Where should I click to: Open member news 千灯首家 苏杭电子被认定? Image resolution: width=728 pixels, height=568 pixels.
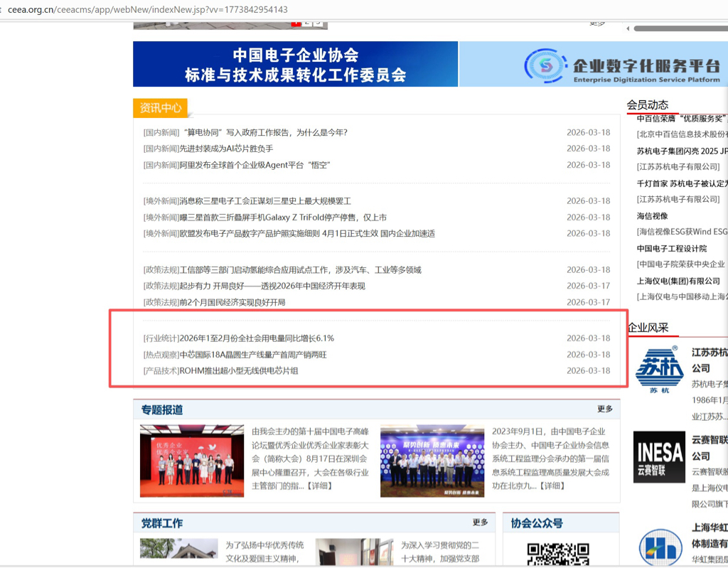682,184
